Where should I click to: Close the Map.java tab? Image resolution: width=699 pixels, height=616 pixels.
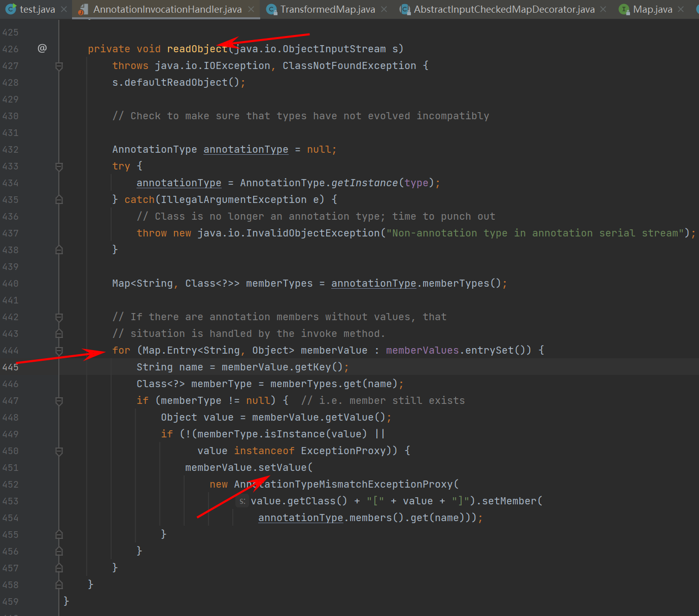681,9
